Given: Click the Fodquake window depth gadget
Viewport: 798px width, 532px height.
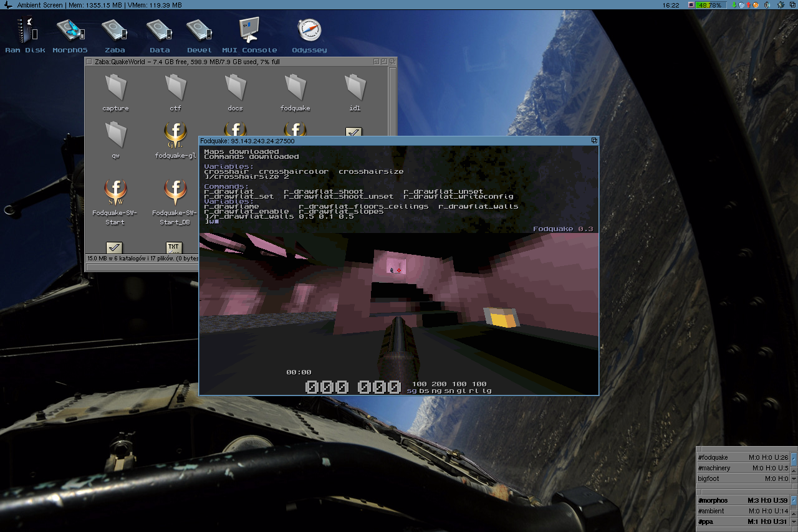Looking at the screenshot, I should tap(594, 141).
